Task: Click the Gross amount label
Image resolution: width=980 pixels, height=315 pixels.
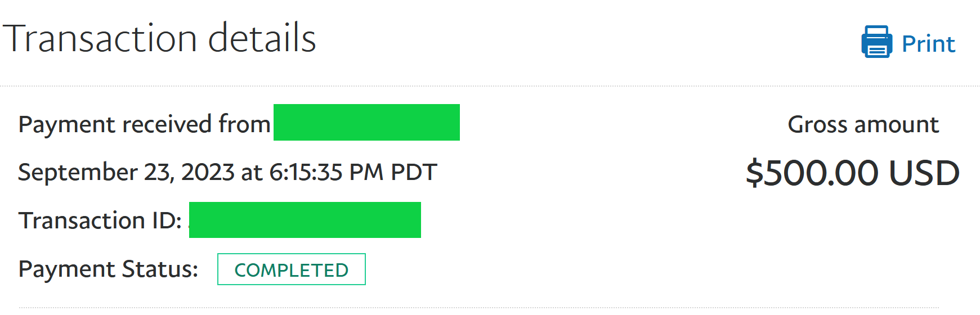Action: (863, 124)
